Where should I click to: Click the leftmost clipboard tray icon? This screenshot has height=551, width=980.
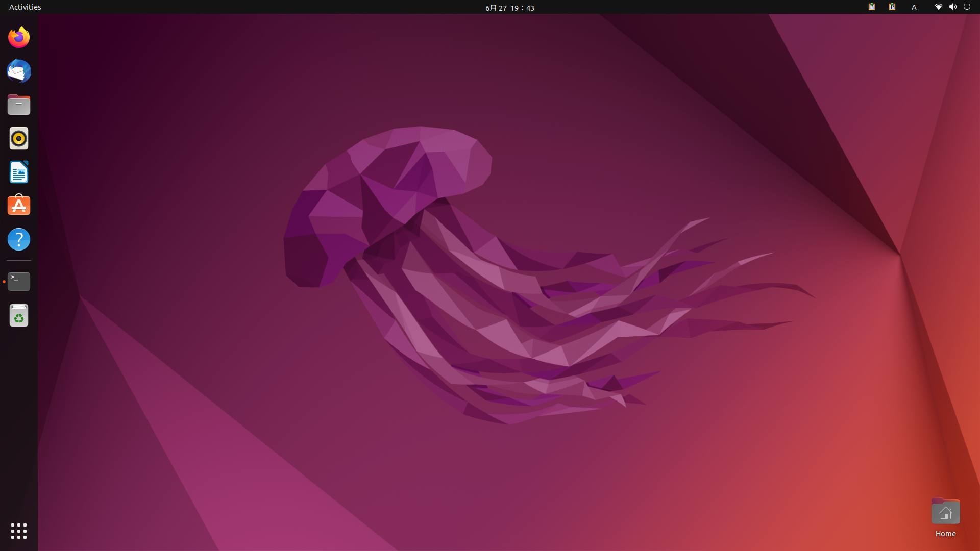872,7
